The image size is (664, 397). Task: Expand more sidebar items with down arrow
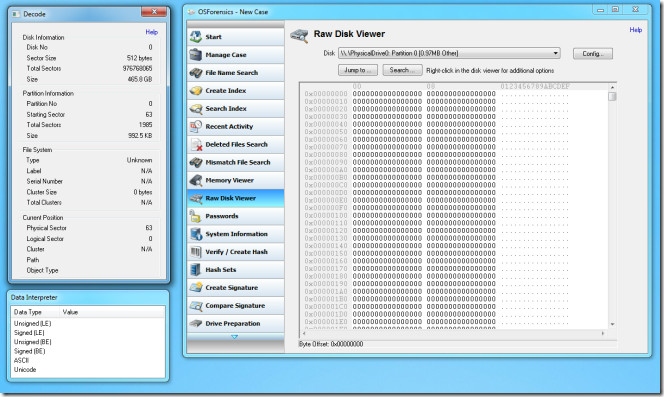(x=235, y=337)
